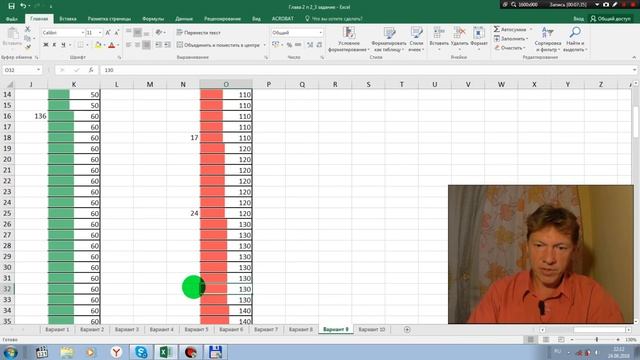Open the Очистить clear dropdown
The height and width of the screenshot is (360, 640).
[510, 48]
